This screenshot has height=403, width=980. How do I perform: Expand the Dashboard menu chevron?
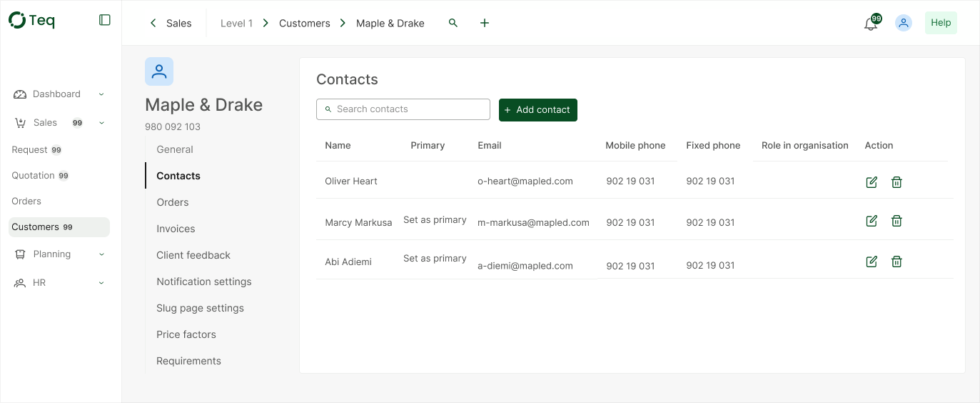point(101,94)
